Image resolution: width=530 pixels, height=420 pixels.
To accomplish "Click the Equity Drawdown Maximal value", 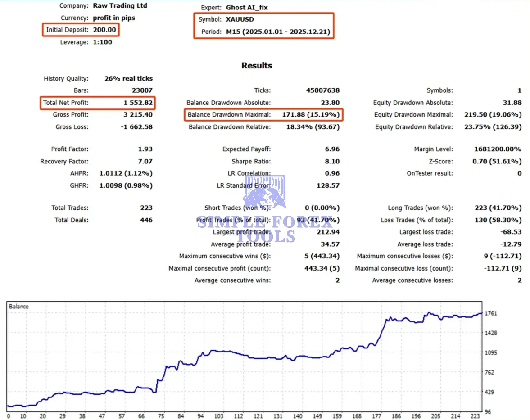I will point(493,115).
